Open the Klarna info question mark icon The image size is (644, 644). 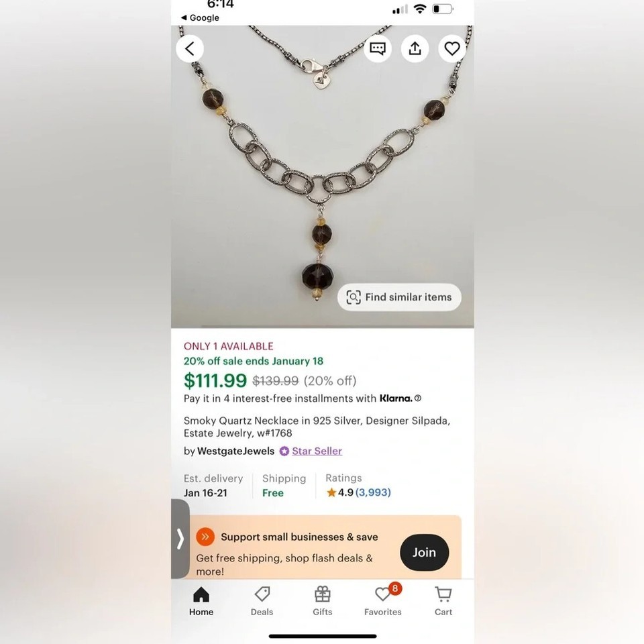pyautogui.click(x=418, y=398)
